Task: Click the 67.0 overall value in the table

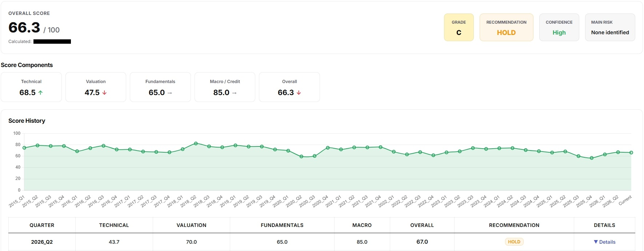Action: 422,242
